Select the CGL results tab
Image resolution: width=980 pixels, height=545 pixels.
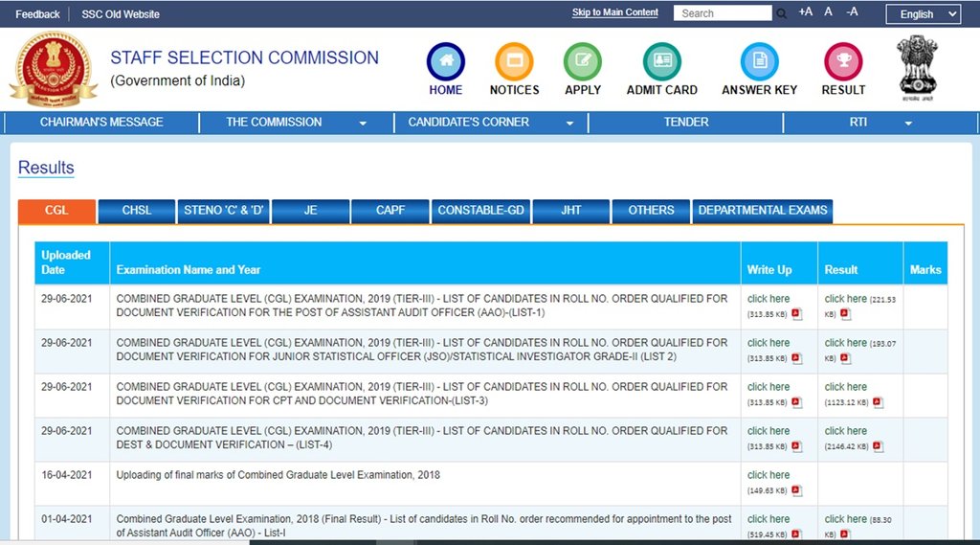tap(56, 211)
